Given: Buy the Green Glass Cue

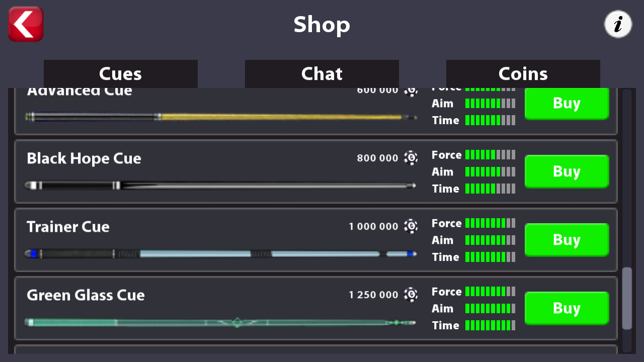Looking at the screenshot, I should point(567,308).
